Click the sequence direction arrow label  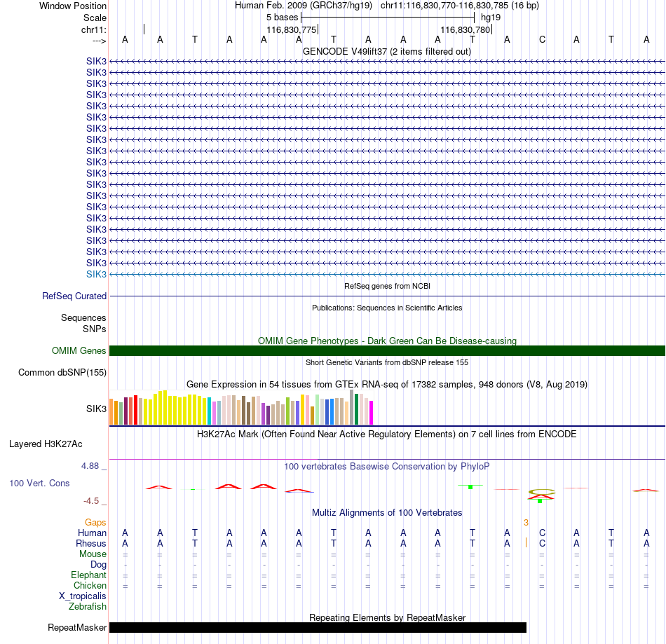pyautogui.click(x=99, y=41)
